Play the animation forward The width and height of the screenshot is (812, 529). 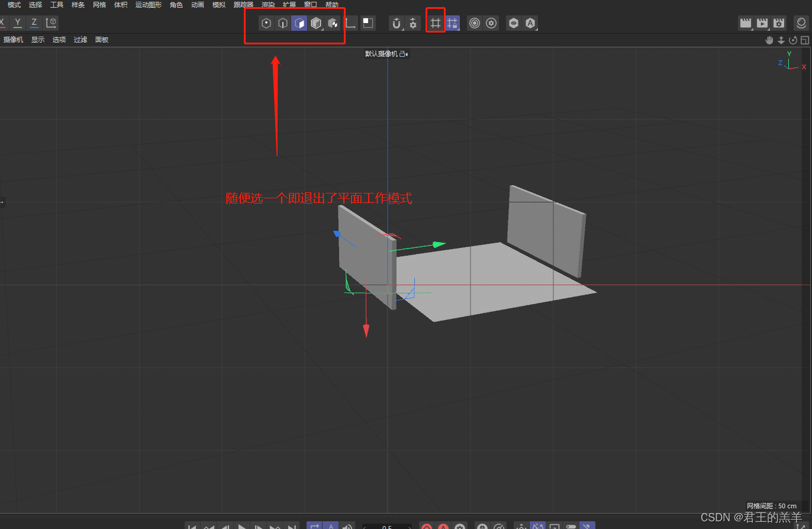click(x=242, y=526)
